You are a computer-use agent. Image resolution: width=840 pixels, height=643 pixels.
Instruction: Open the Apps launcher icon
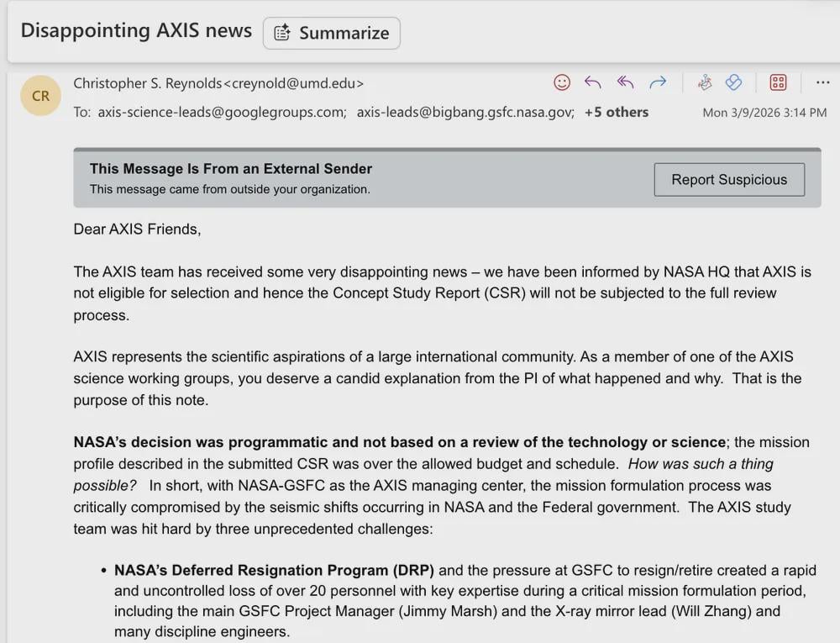778,82
